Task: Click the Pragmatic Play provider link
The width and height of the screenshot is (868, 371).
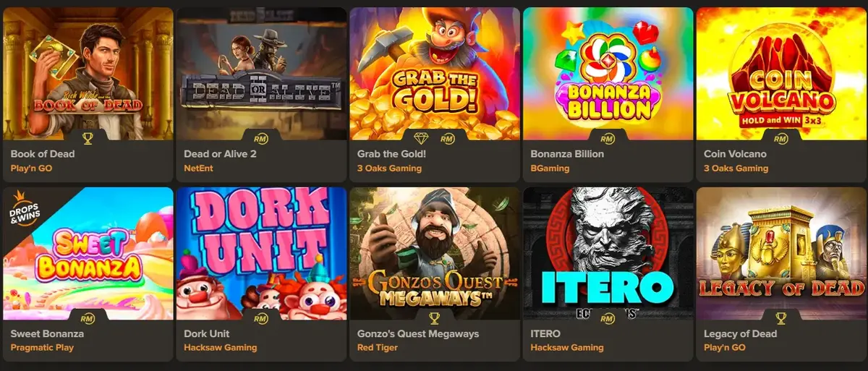Action: [42, 348]
